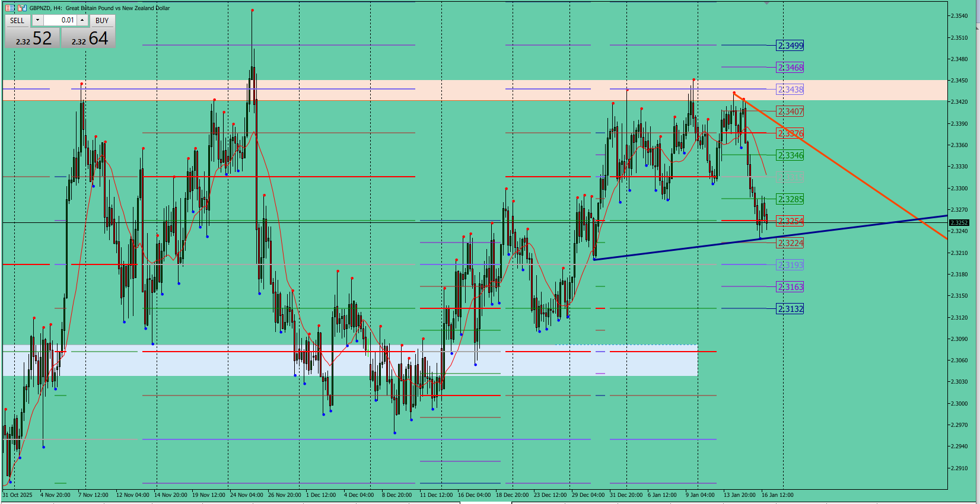
Task: Click the SELL button
Action: [17, 20]
